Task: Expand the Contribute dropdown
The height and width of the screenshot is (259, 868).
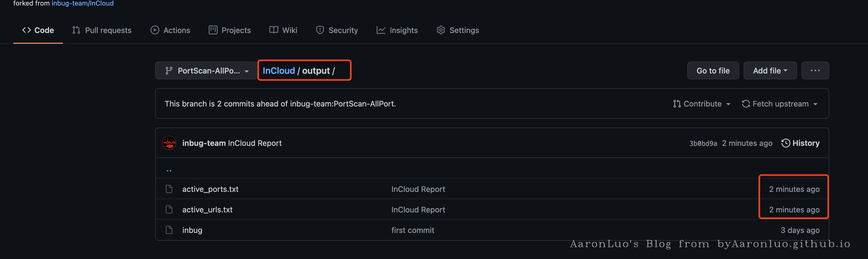Action: [701, 104]
